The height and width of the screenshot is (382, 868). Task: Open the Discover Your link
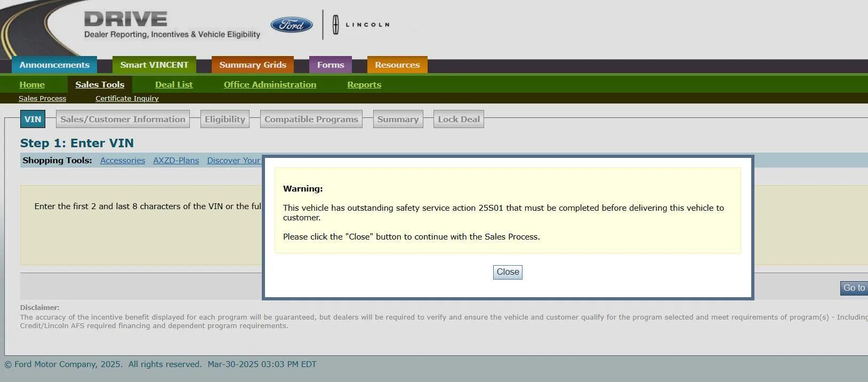pyautogui.click(x=234, y=161)
